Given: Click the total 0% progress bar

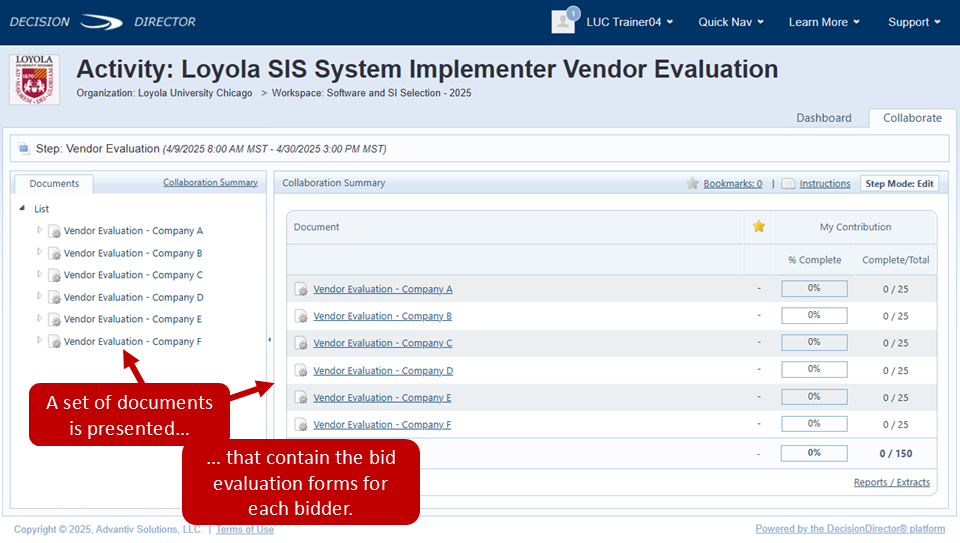Looking at the screenshot, I should click(x=814, y=453).
